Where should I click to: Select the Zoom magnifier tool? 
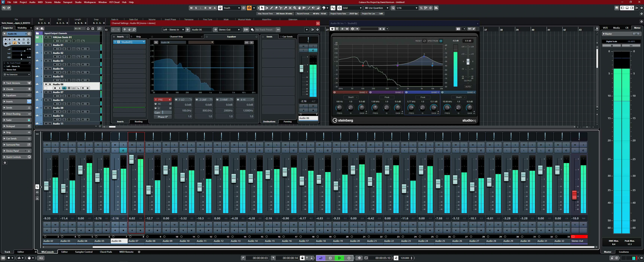coord(295,8)
